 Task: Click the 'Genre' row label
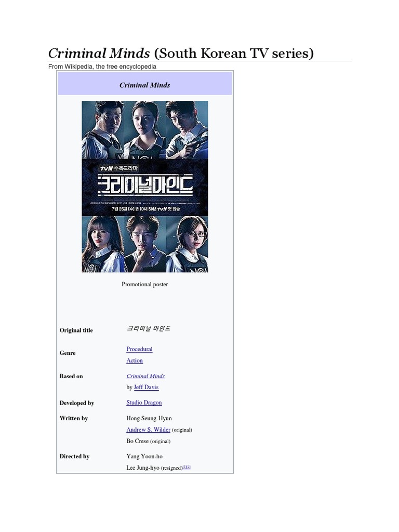pos(68,353)
